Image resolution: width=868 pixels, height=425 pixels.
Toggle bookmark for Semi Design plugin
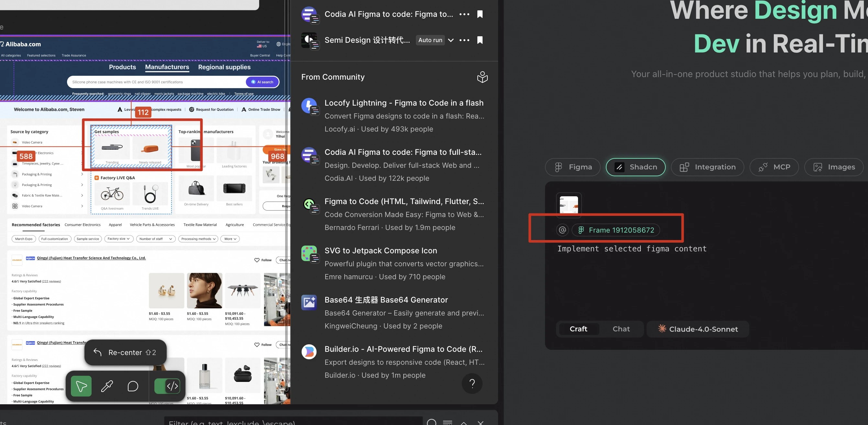click(480, 40)
